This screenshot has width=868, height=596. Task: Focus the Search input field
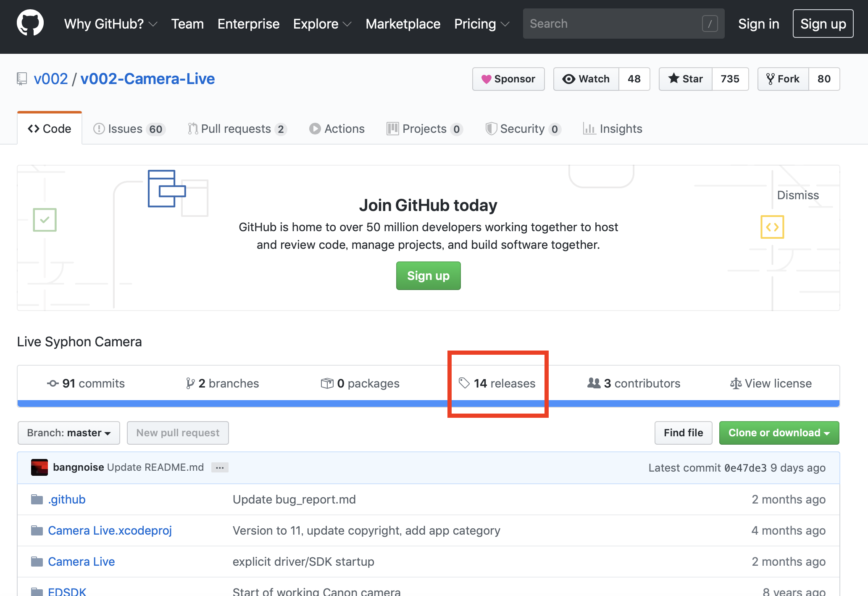[x=623, y=24]
